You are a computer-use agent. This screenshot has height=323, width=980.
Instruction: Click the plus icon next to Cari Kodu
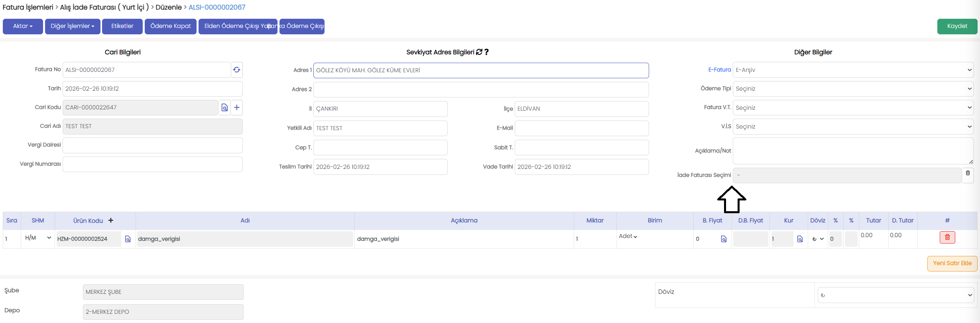(x=237, y=107)
